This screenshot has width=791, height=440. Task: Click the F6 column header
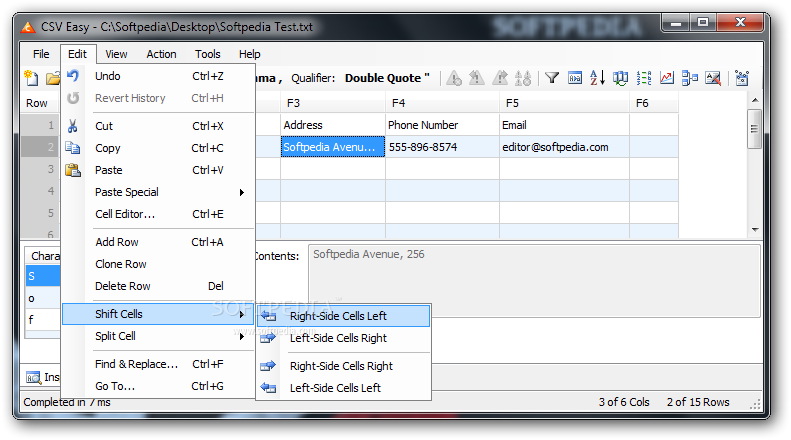click(x=654, y=103)
